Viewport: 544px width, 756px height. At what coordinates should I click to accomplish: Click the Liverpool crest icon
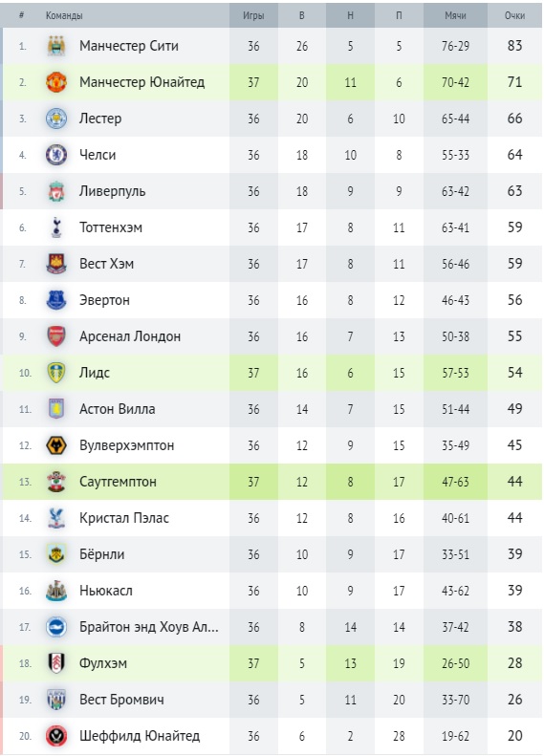56,191
